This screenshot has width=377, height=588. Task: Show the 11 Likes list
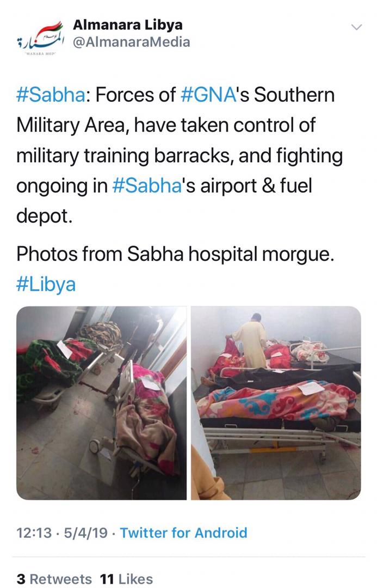click(x=126, y=579)
